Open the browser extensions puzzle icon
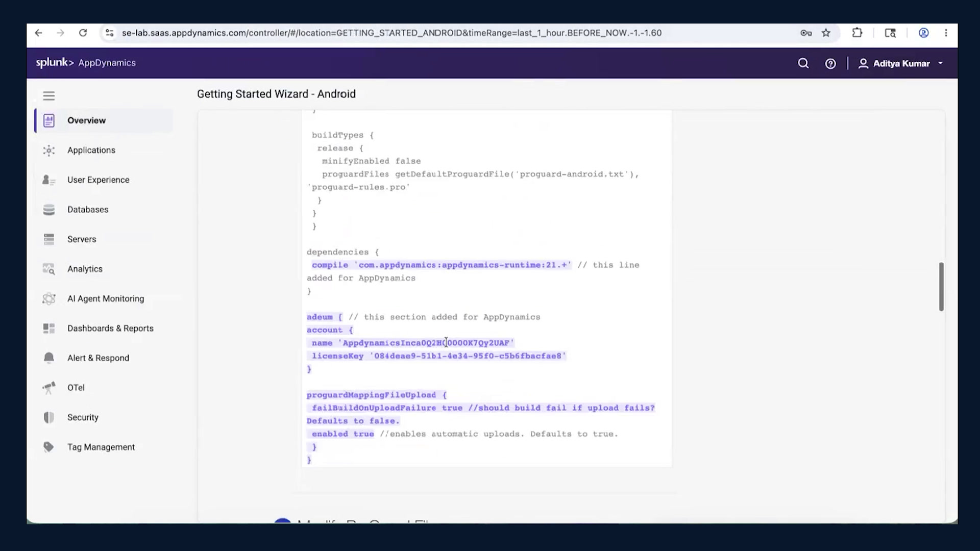The height and width of the screenshot is (551, 980). pos(857,33)
